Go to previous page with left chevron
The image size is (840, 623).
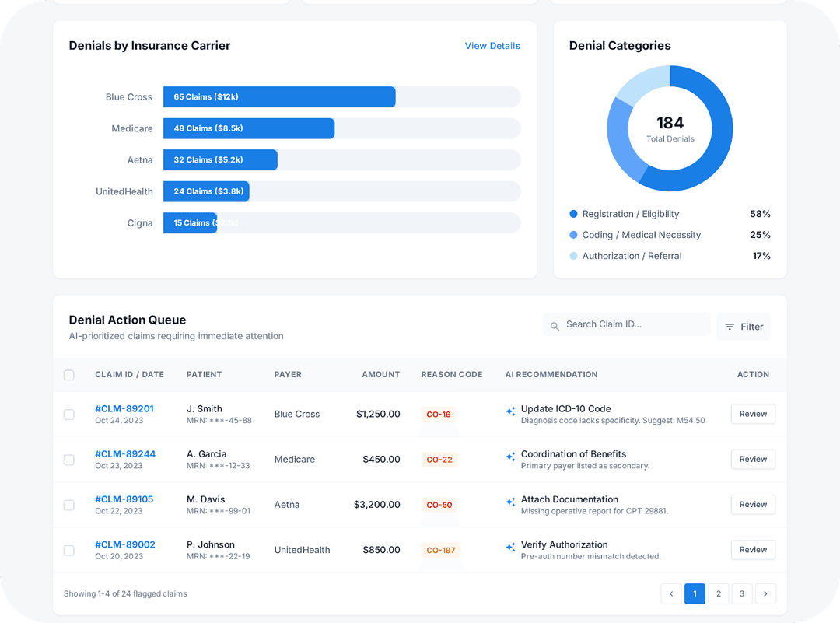(671, 594)
